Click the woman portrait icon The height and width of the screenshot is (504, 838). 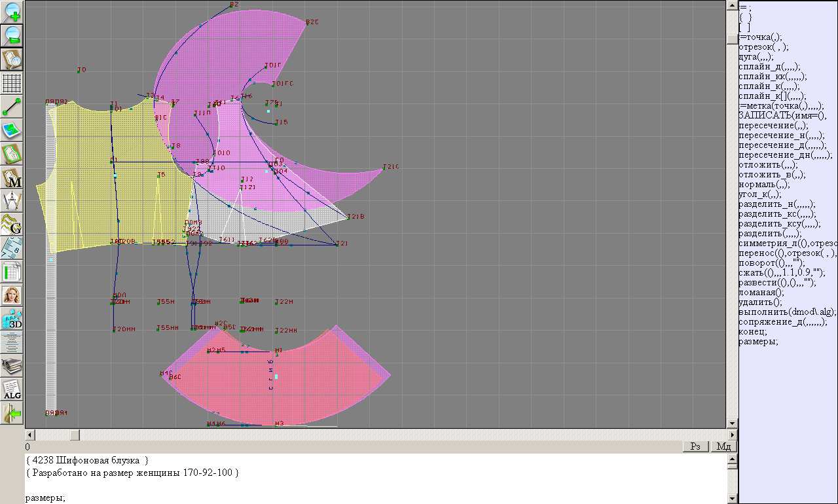click(12, 295)
